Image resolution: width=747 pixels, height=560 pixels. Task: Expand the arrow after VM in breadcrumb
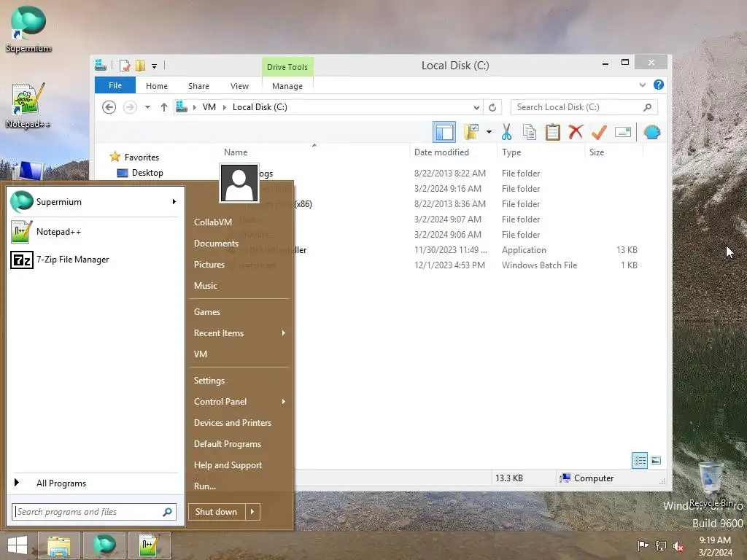pos(225,107)
